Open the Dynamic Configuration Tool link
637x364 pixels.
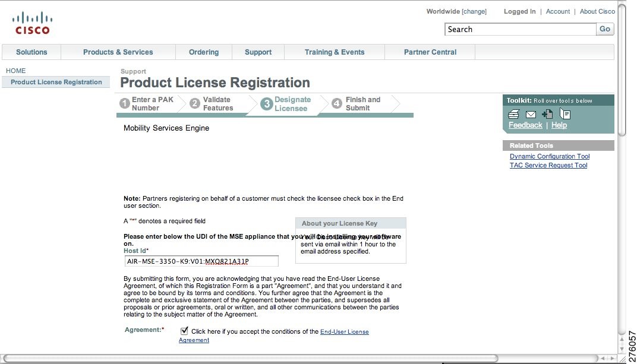[550, 156]
